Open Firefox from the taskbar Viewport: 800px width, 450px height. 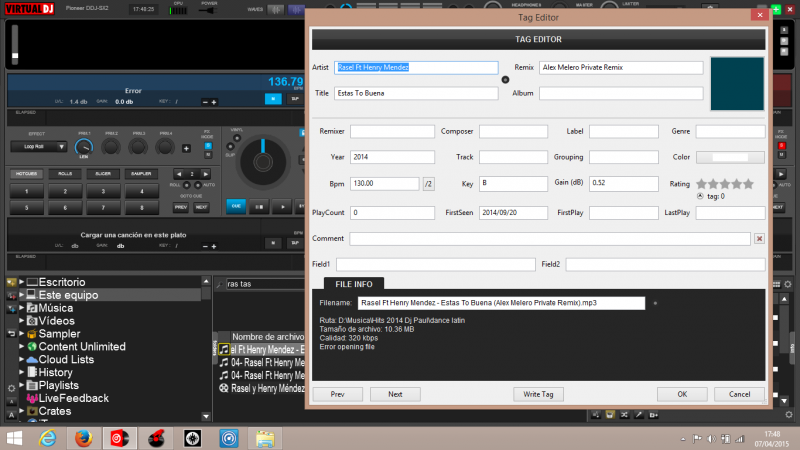83,438
